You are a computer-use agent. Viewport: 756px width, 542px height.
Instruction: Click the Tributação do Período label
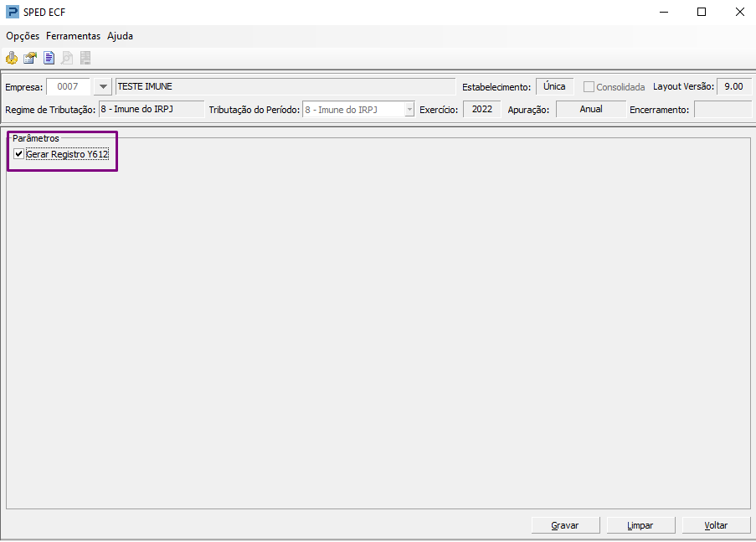(x=254, y=110)
